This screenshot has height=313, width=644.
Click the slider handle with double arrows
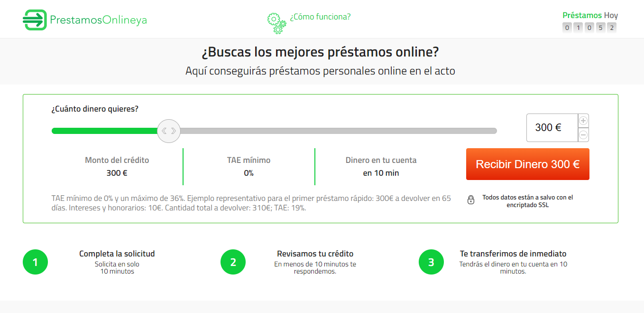pyautogui.click(x=169, y=131)
